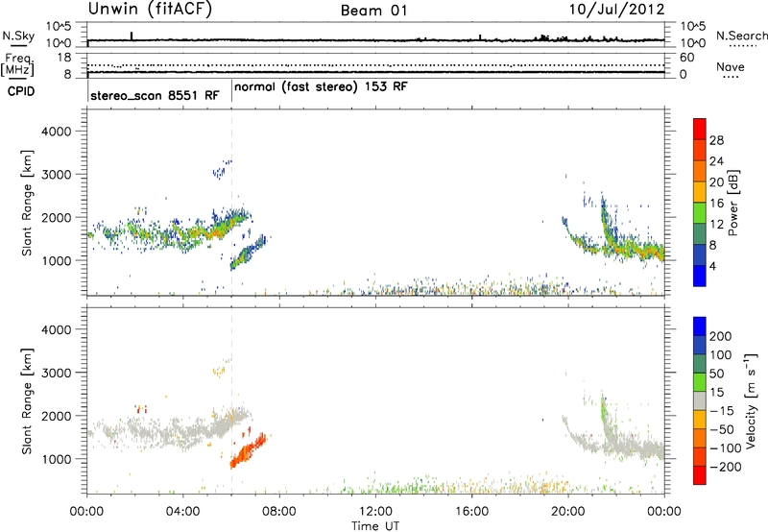Click the 'N.Sky' legend label
The height and width of the screenshot is (532, 768).
pyautogui.click(x=18, y=36)
